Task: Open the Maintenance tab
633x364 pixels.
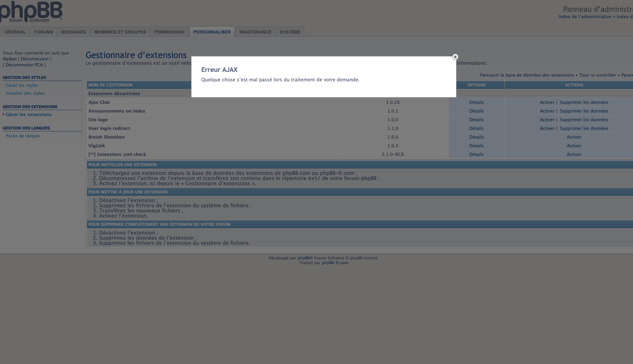Action: pos(255,32)
